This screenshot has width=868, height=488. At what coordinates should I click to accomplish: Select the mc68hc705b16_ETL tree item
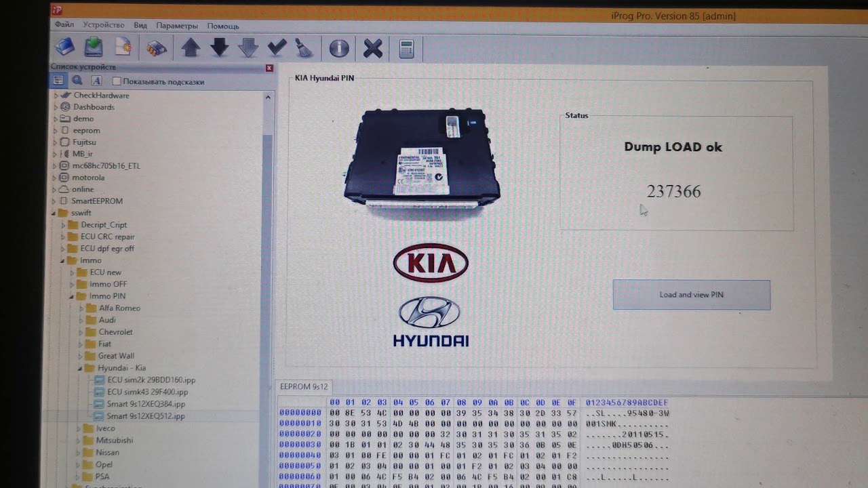tap(106, 165)
